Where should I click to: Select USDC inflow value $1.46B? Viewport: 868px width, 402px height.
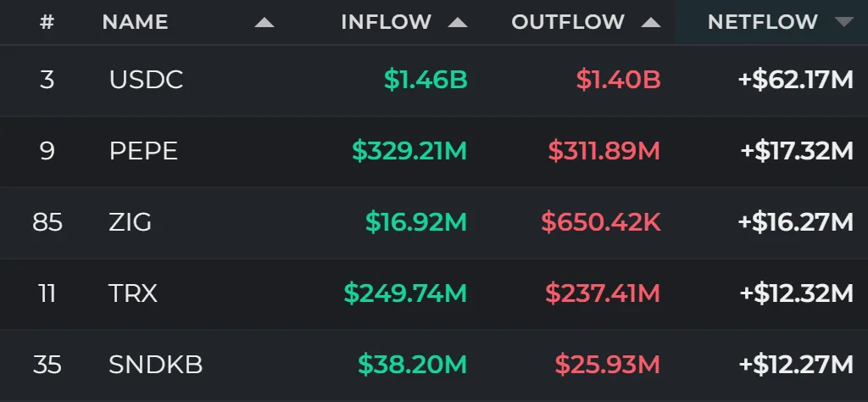[x=426, y=81]
